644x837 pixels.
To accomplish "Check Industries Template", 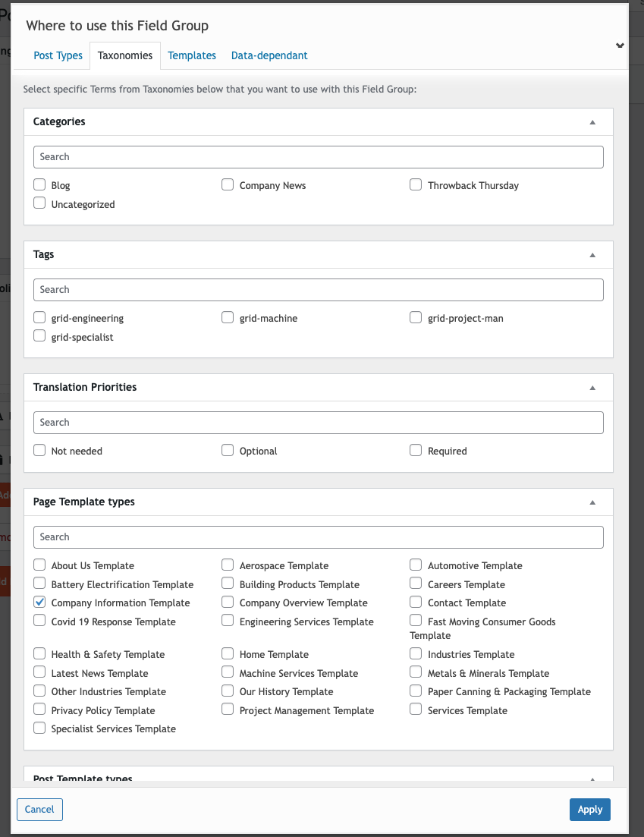I will [416, 653].
